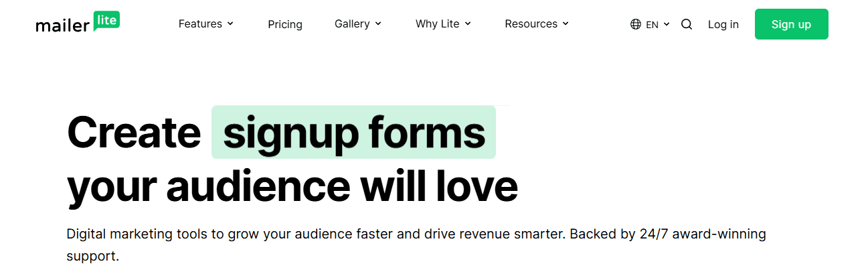Open the search magnifier icon
Viewport: 868px width, 276px height.
(x=687, y=24)
